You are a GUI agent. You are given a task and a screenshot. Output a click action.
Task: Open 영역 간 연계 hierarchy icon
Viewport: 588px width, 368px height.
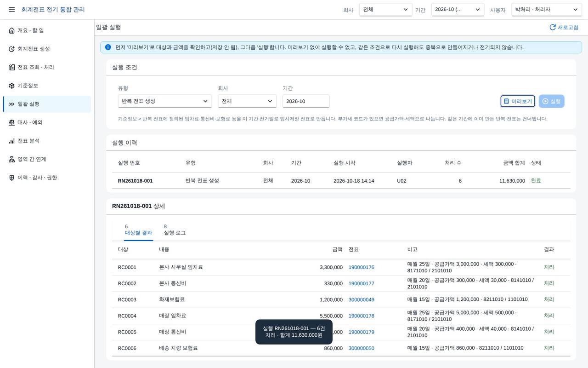pyautogui.click(x=12, y=159)
